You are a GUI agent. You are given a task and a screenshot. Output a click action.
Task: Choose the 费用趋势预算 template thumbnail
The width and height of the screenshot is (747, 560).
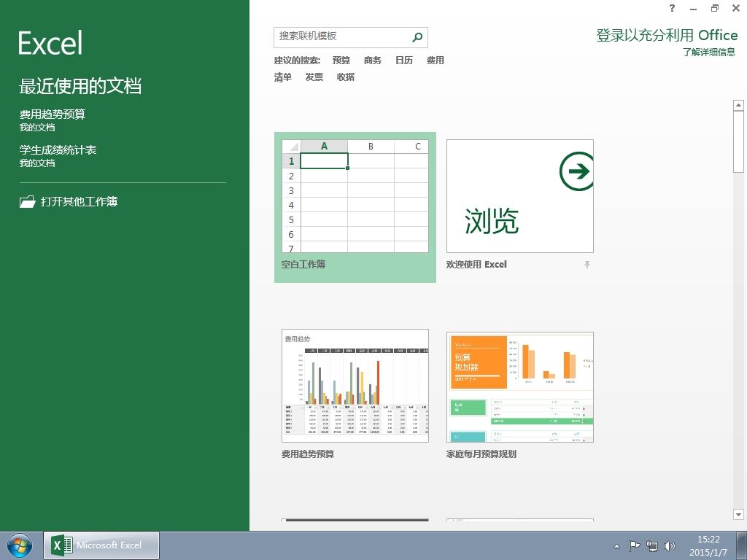pos(355,386)
